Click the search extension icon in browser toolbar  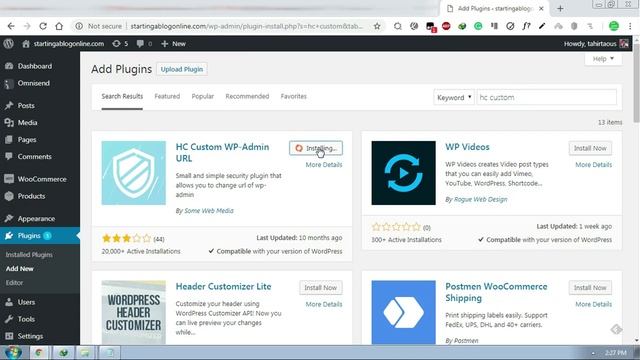pyautogui.click(x=398, y=26)
